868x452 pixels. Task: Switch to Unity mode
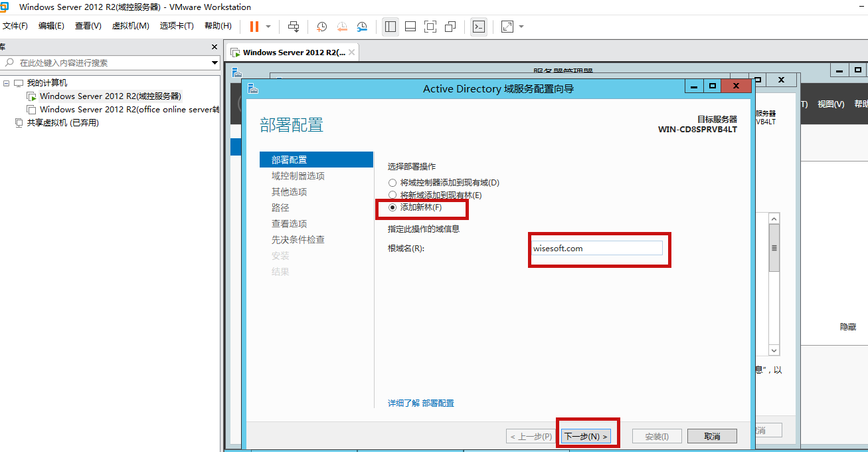pyautogui.click(x=450, y=27)
